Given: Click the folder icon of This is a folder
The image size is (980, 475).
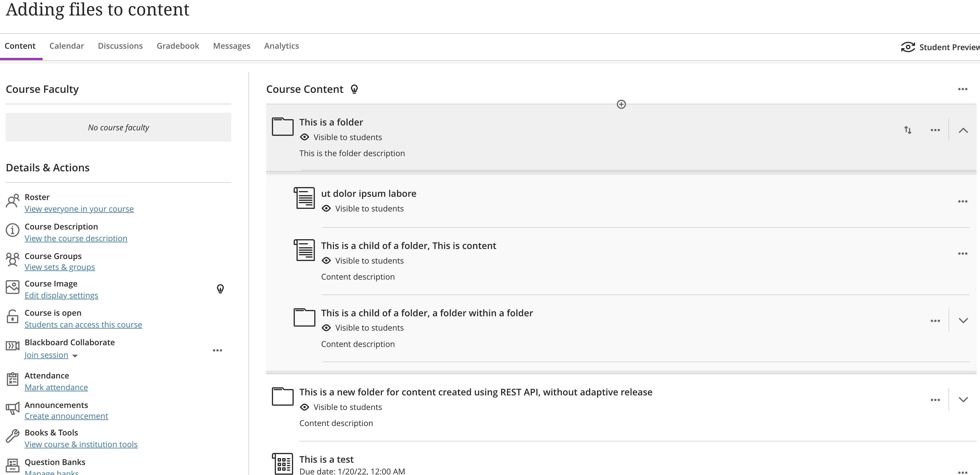Looking at the screenshot, I should pos(283,126).
